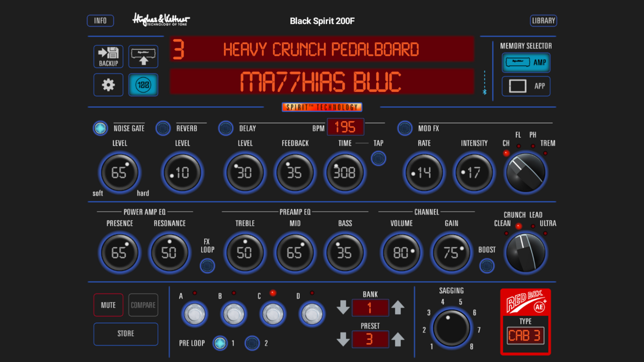Click the channel Volume knob
644x362 pixels.
click(401, 252)
